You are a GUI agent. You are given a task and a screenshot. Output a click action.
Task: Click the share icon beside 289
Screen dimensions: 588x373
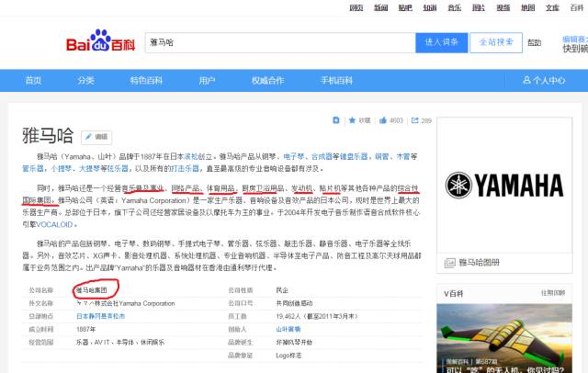[x=414, y=120]
